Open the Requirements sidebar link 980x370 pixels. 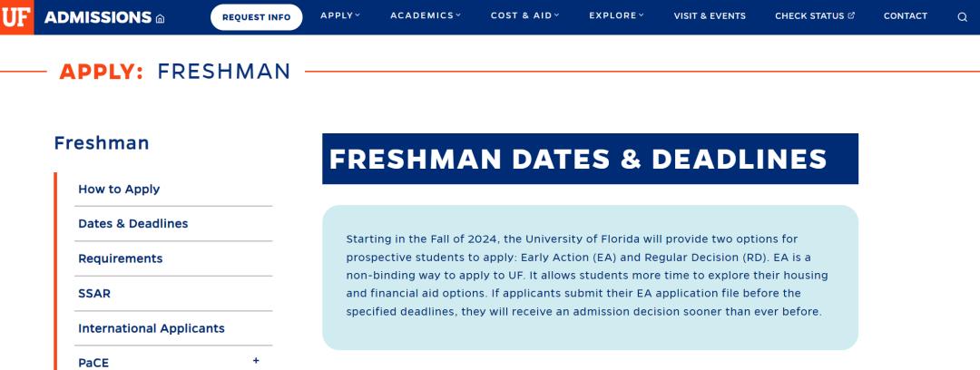tap(121, 258)
